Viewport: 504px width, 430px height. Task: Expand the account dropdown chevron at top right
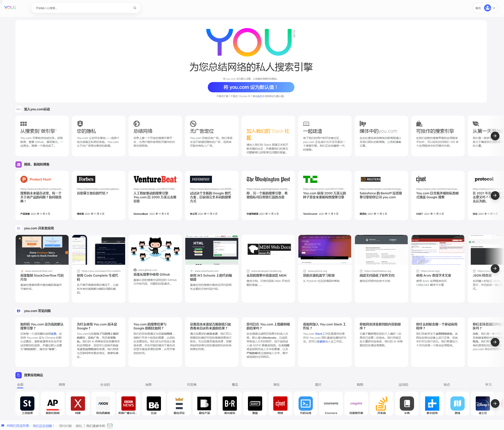point(494,8)
